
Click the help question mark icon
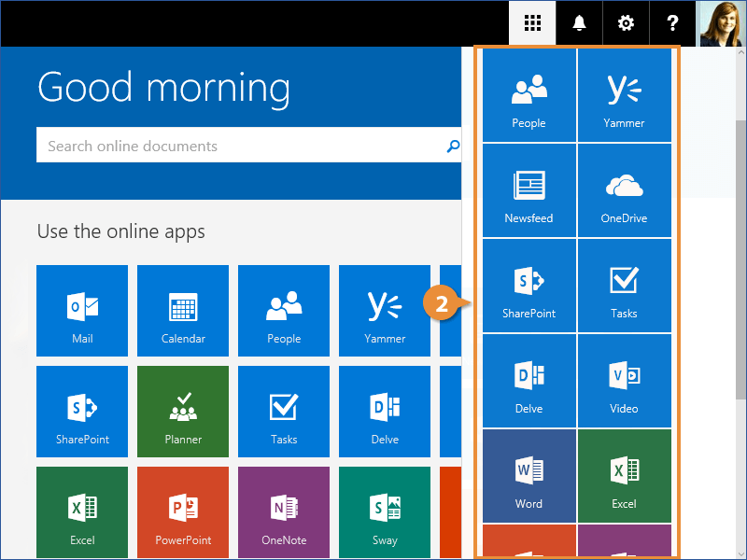point(672,23)
